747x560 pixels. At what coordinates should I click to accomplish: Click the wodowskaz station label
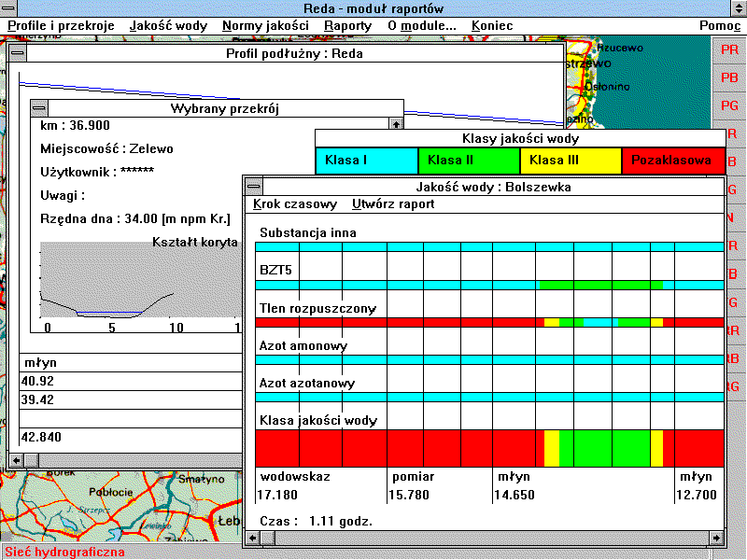click(295, 477)
